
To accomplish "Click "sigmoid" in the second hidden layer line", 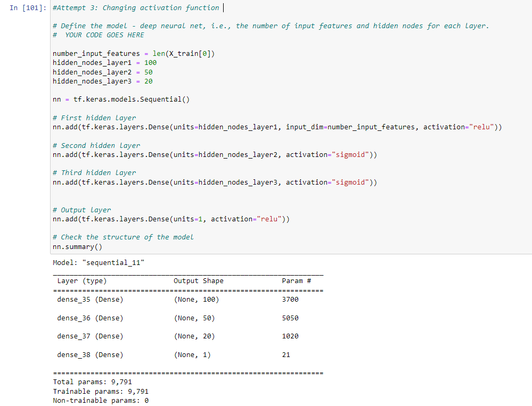I will click(x=350, y=154).
